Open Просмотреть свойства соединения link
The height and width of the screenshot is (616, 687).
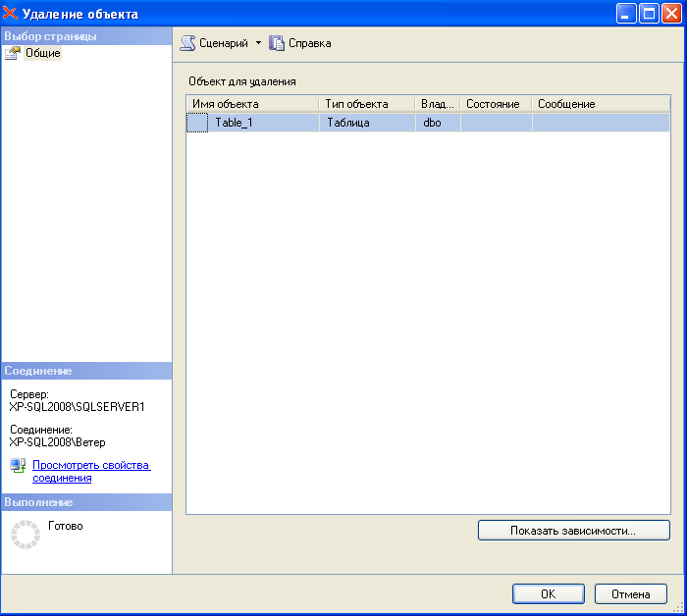[x=91, y=472]
